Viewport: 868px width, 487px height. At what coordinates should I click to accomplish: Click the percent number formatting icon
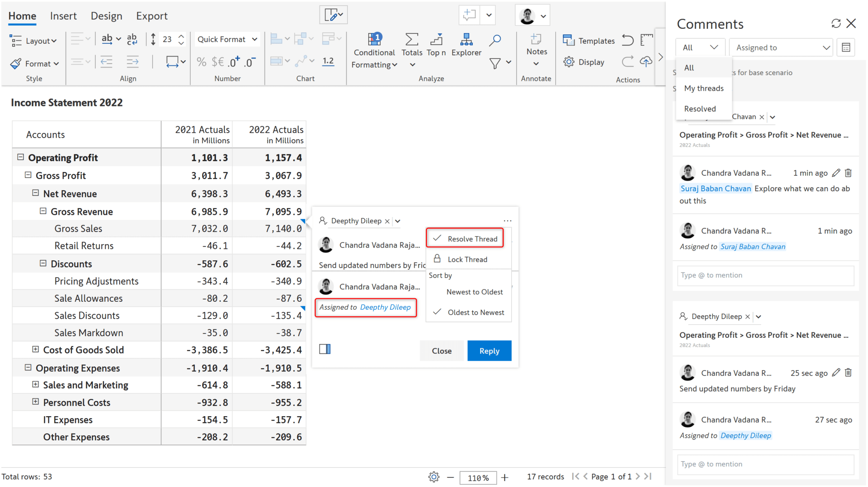coord(201,61)
